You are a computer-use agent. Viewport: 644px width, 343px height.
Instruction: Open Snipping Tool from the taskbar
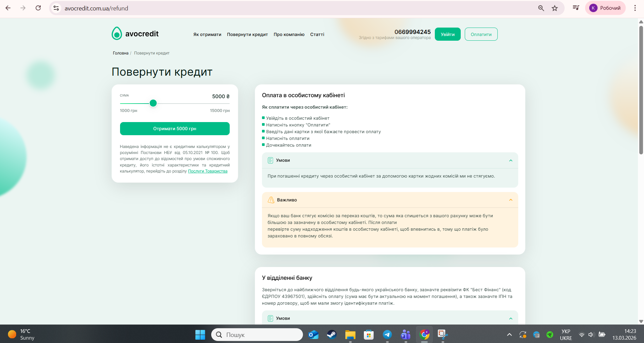(x=443, y=335)
